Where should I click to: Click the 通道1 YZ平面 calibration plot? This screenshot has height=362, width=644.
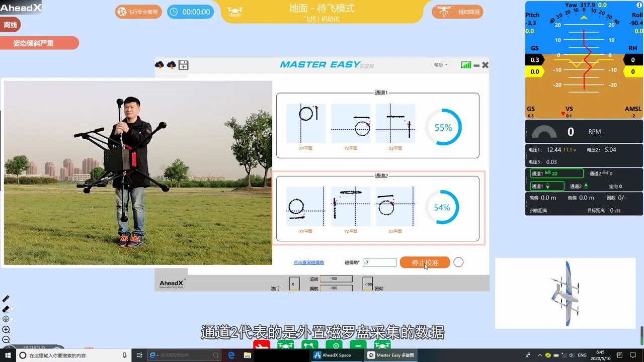351,124
